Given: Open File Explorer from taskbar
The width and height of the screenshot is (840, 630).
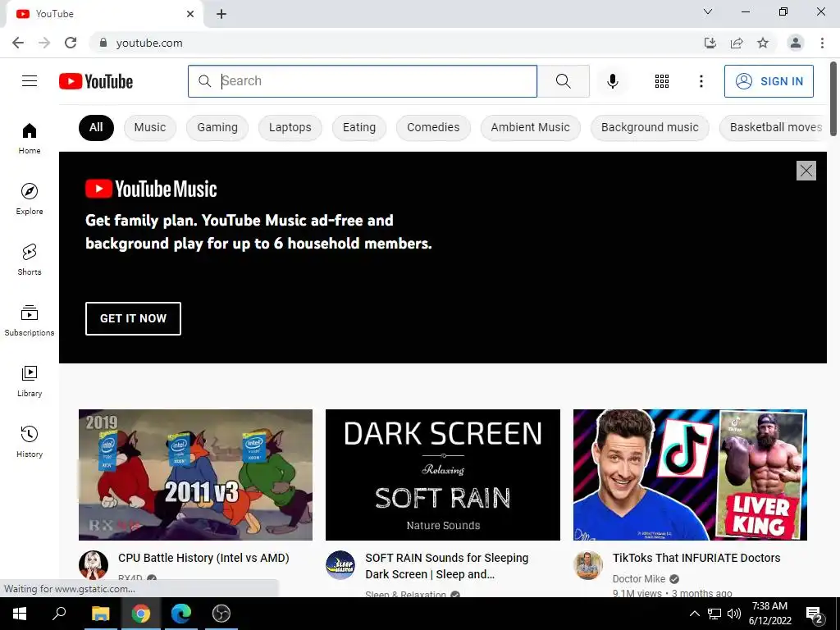Looking at the screenshot, I should pos(100,614).
